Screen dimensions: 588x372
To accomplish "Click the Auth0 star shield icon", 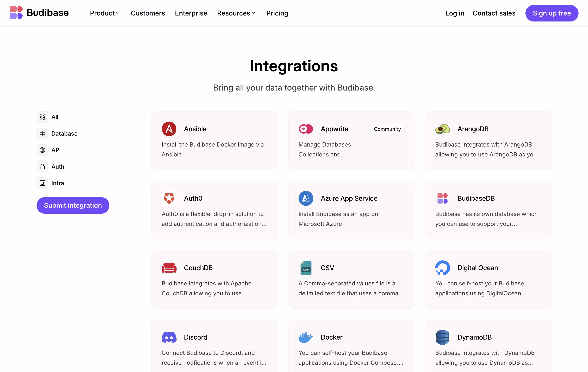I will 169,198.
